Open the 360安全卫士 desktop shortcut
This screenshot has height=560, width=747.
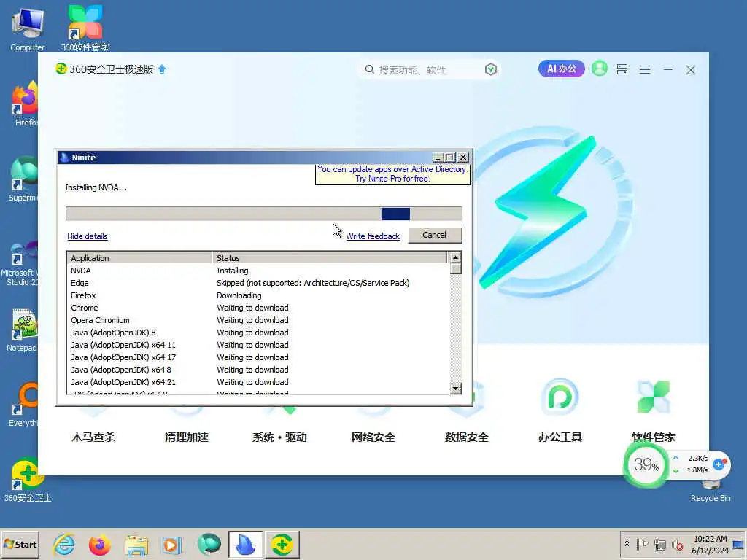point(28,480)
